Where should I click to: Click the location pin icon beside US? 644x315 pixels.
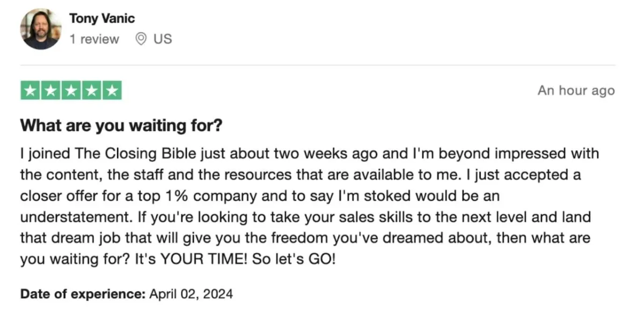(x=141, y=39)
